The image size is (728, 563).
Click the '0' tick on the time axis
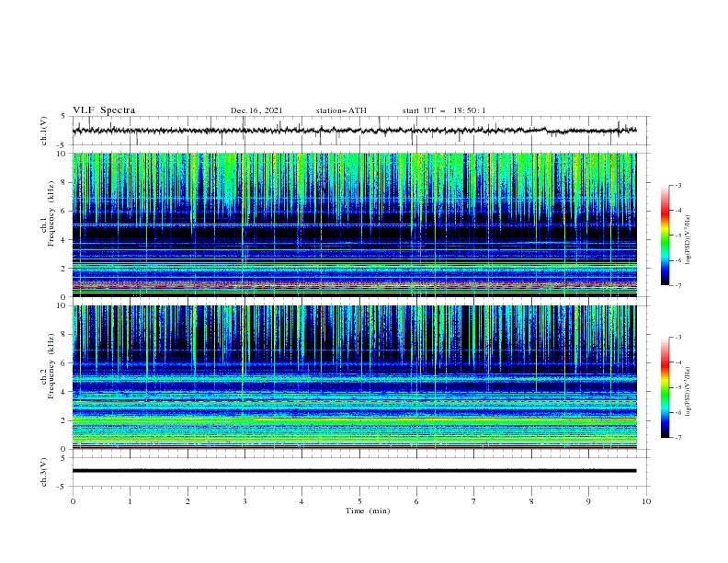click(x=73, y=501)
